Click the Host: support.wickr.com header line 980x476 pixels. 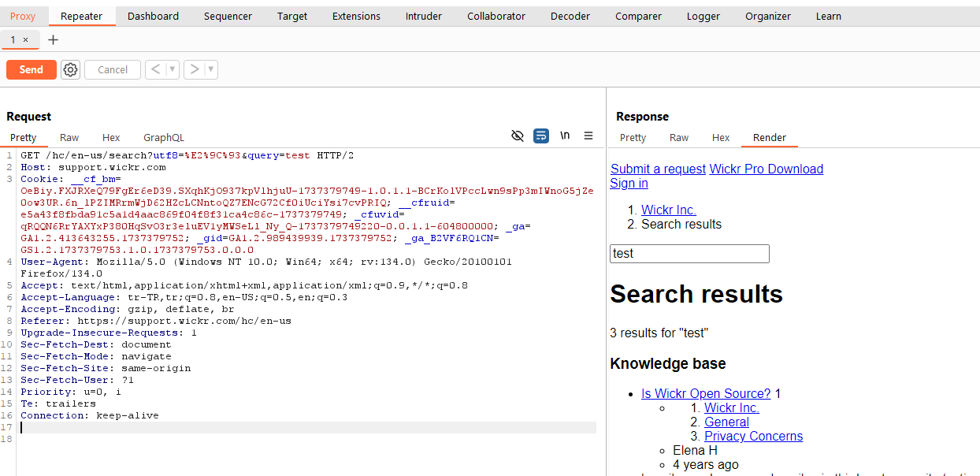94,167
